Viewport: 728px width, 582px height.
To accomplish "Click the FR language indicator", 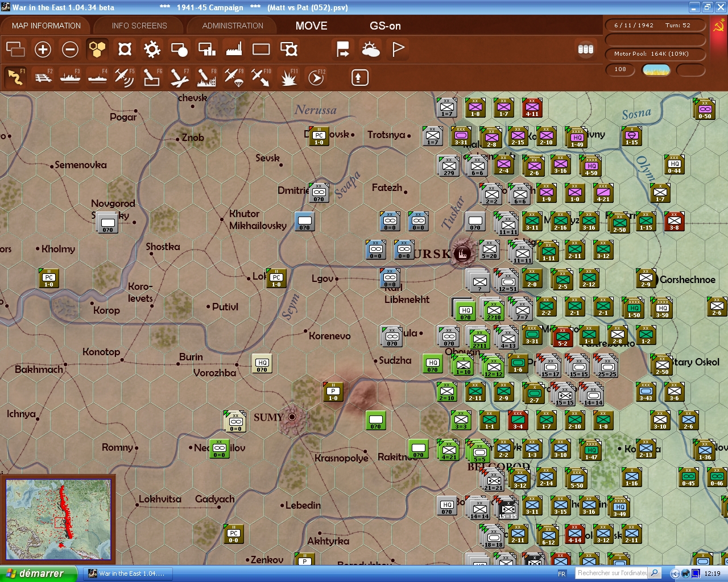I will tap(562, 573).
